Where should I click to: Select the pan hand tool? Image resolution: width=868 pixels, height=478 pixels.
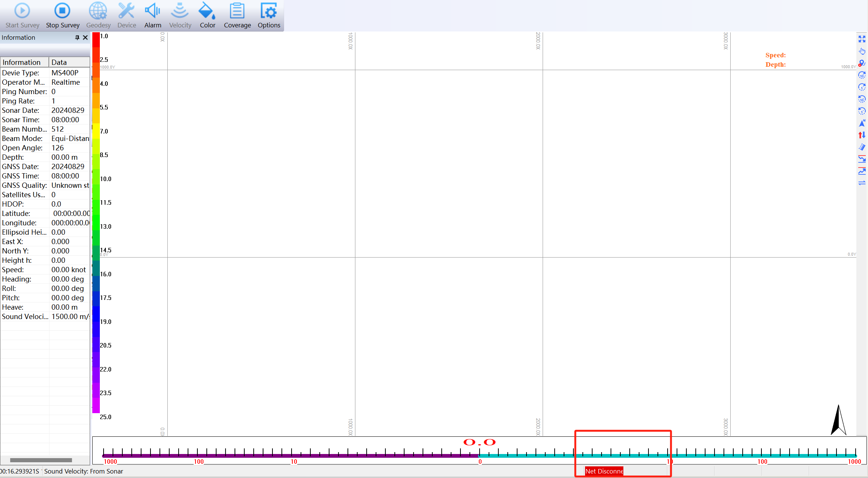pyautogui.click(x=862, y=51)
